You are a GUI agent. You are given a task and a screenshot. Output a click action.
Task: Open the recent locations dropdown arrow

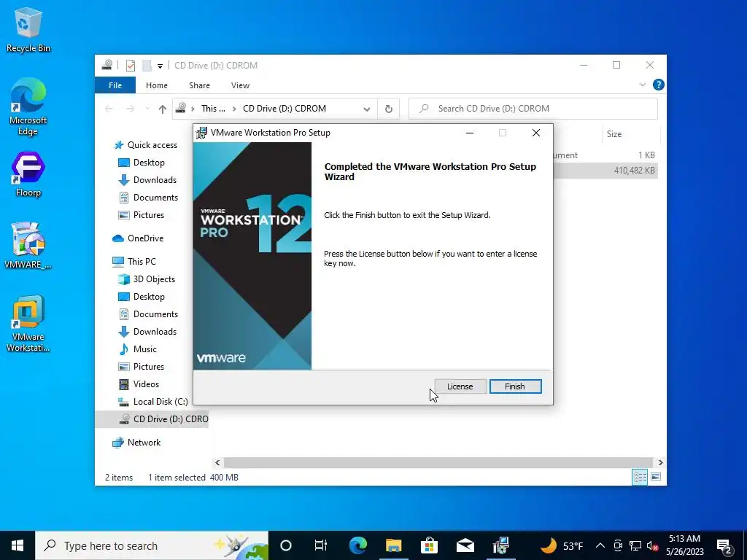(147, 109)
